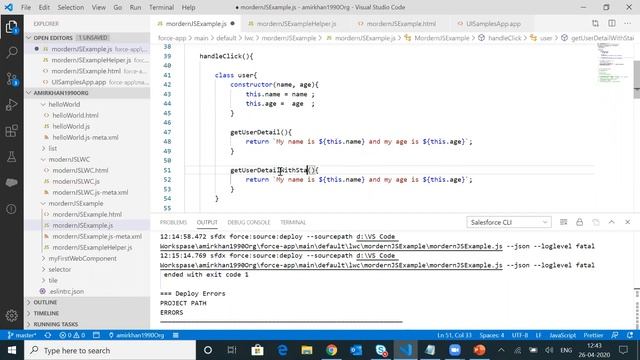Synchronize changes icon in status bar
Image resolution: width=640 pixels, height=360 pixels.
[x=48, y=335]
